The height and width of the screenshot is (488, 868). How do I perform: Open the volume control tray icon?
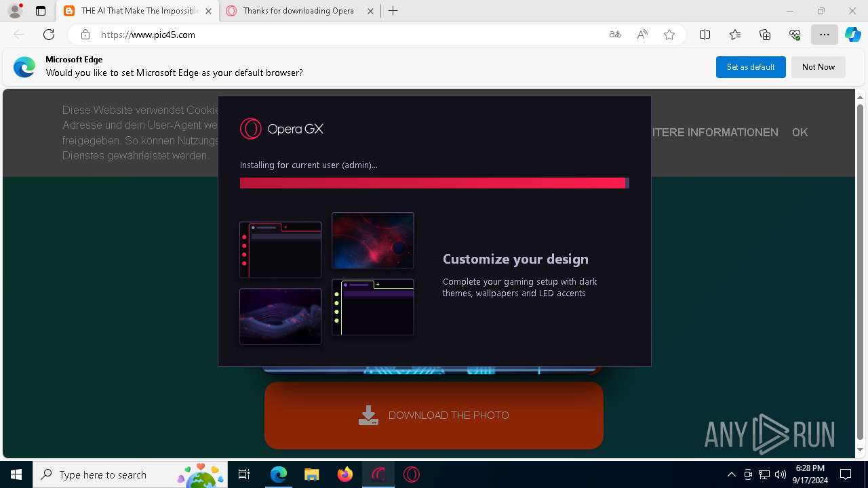pos(781,474)
